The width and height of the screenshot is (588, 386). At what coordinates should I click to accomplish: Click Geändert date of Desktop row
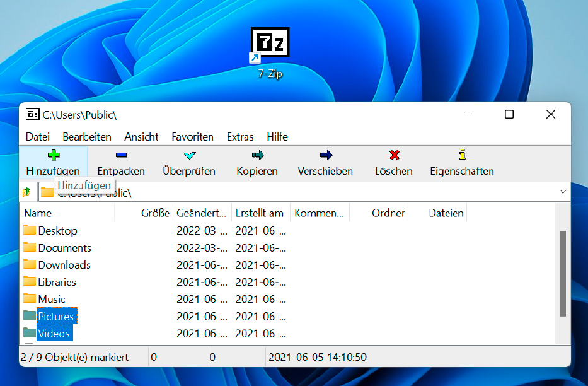(202, 231)
